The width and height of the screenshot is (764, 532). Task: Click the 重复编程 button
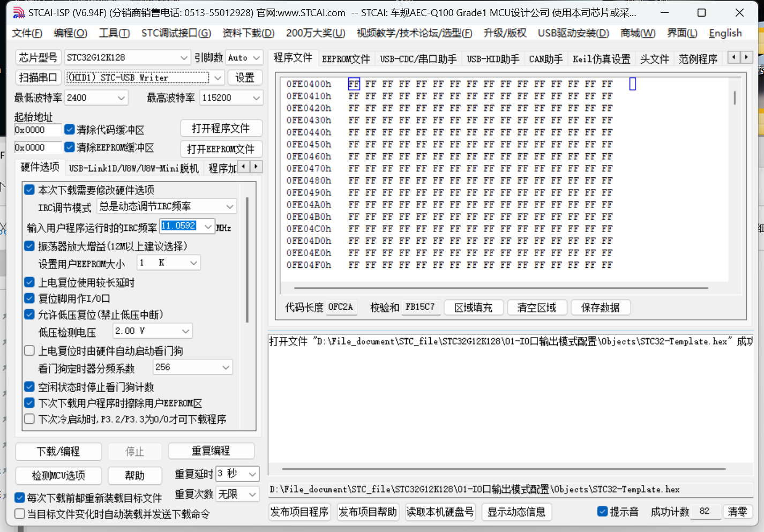211,451
